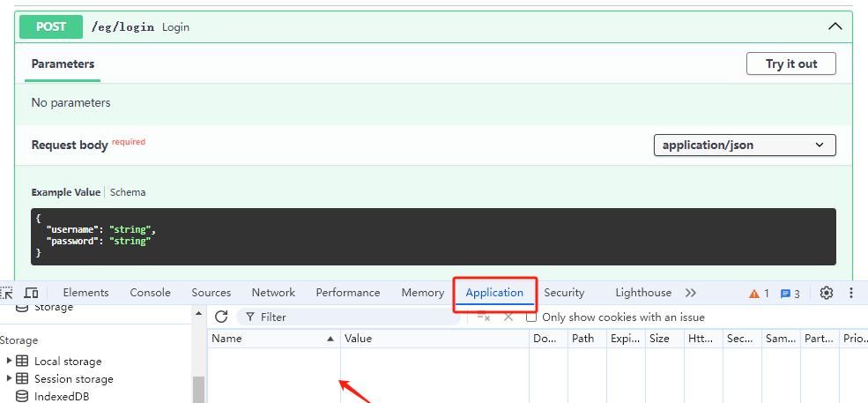
Task: Click the "username" key in example JSON
Action: [71, 229]
